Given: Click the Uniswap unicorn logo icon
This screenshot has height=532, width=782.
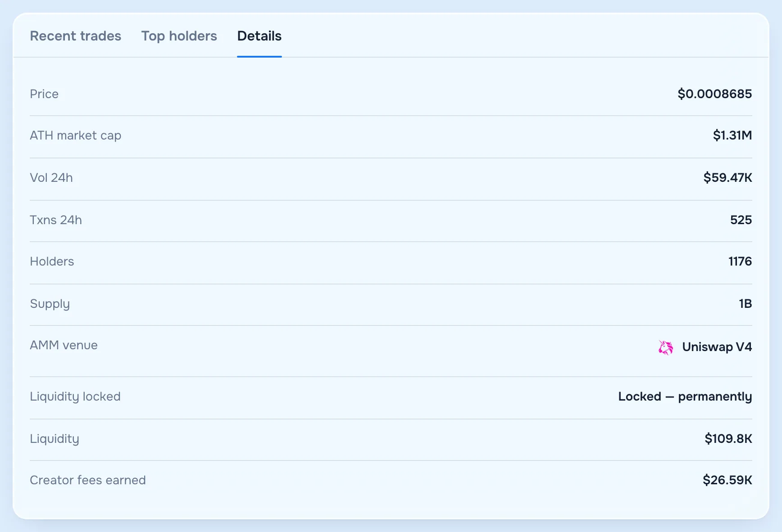Looking at the screenshot, I should point(666,347).
